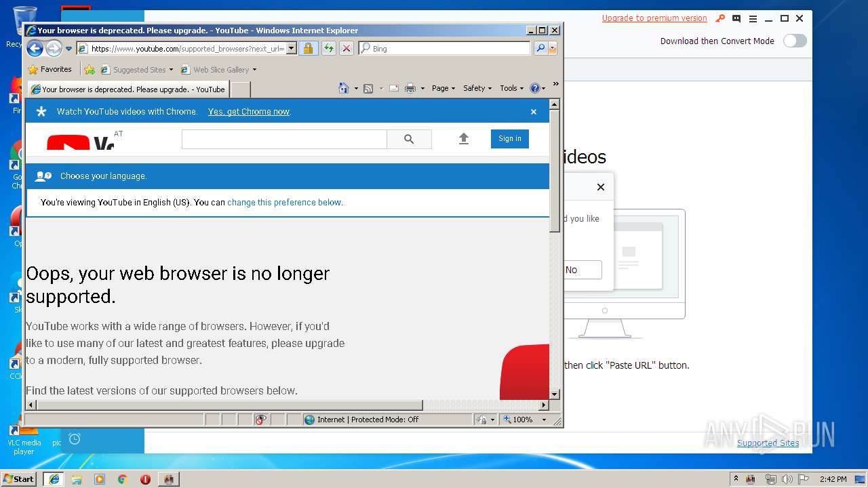This screenshot has height=488, width=868.
Task: Select the YouTube deprecated browser tab
Action: click(x=128, y=89)
